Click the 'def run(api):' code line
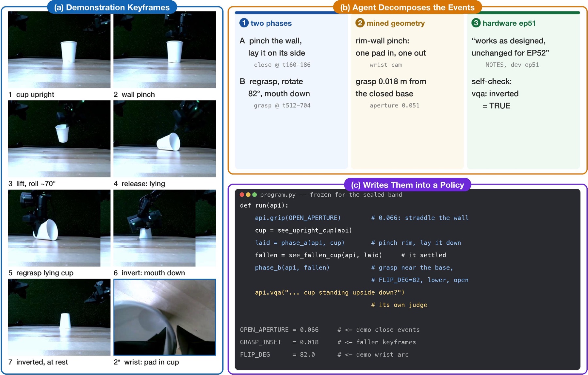Screen dimensions: 588x375 point(264,205)
